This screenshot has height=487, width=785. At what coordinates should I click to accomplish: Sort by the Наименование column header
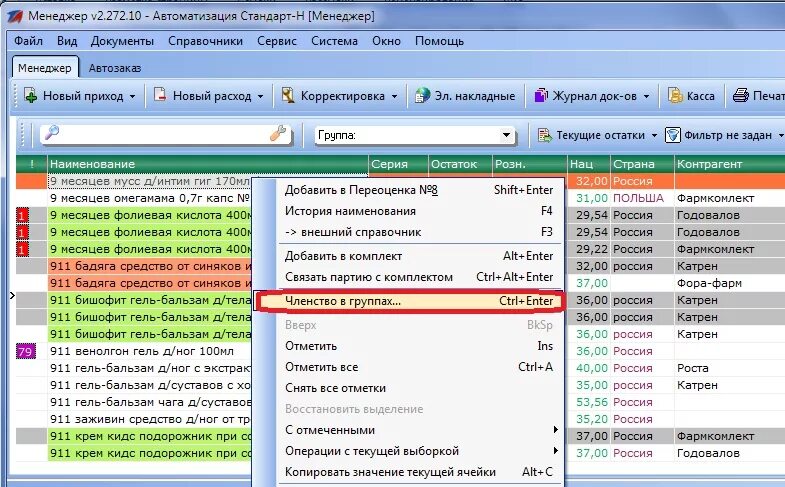(x=208, y=164)
